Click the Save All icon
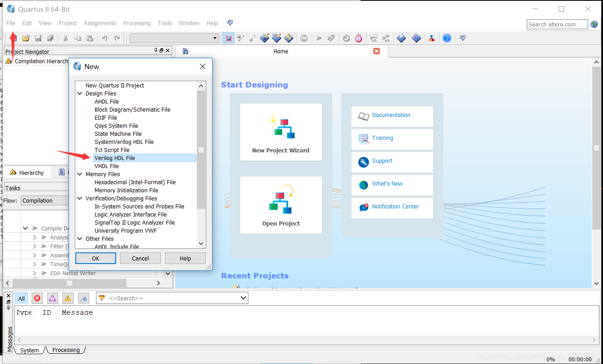603x364 pixels. [x=50, y=39]
